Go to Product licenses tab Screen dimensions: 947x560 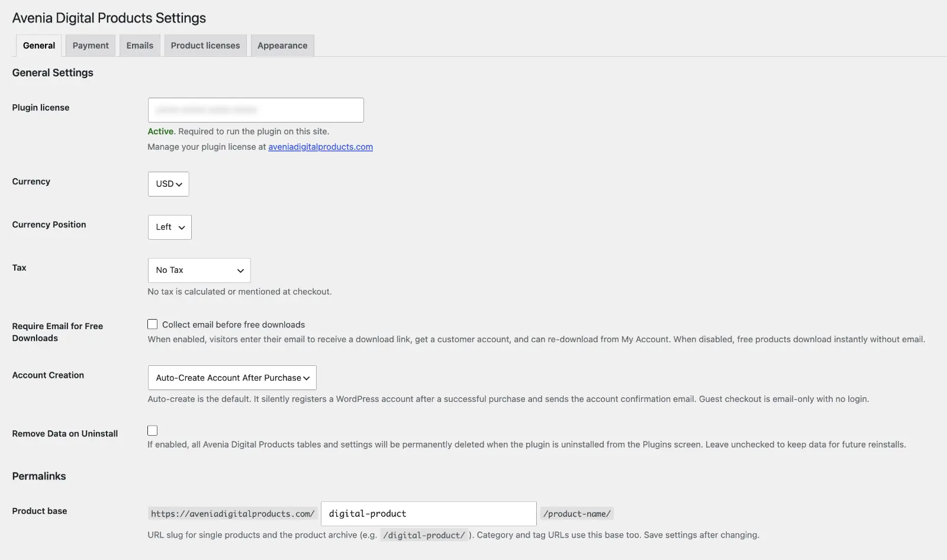pyautogui.click(x=205, y=46)
